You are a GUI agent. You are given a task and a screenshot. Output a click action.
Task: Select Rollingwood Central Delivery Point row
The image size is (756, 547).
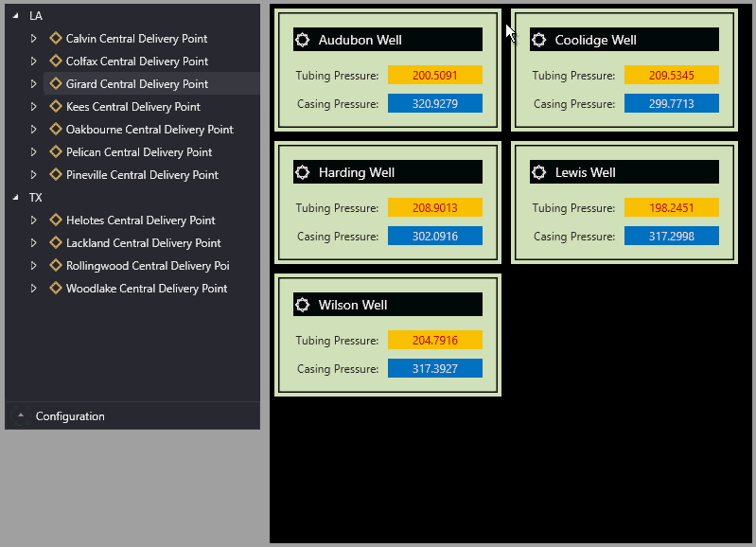[148, 266]
